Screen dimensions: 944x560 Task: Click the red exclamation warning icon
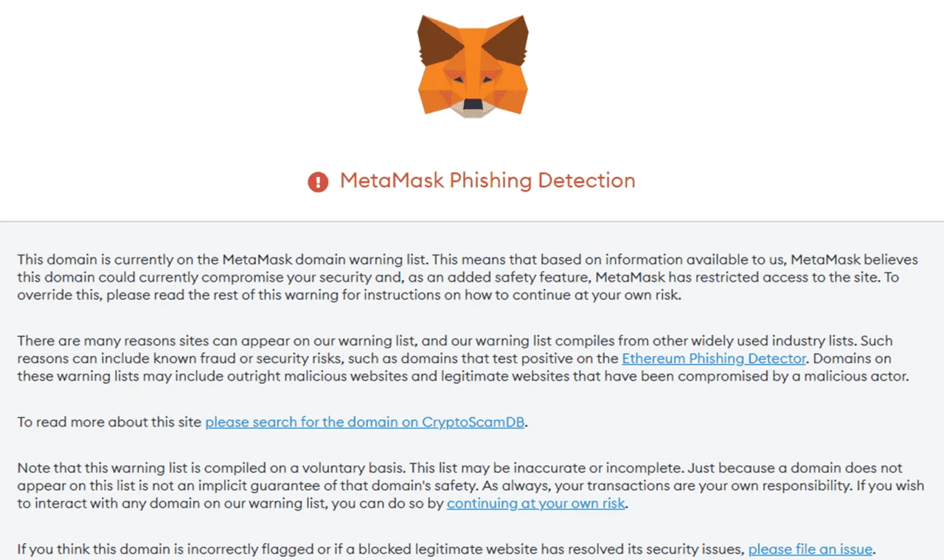coord(318,181)
